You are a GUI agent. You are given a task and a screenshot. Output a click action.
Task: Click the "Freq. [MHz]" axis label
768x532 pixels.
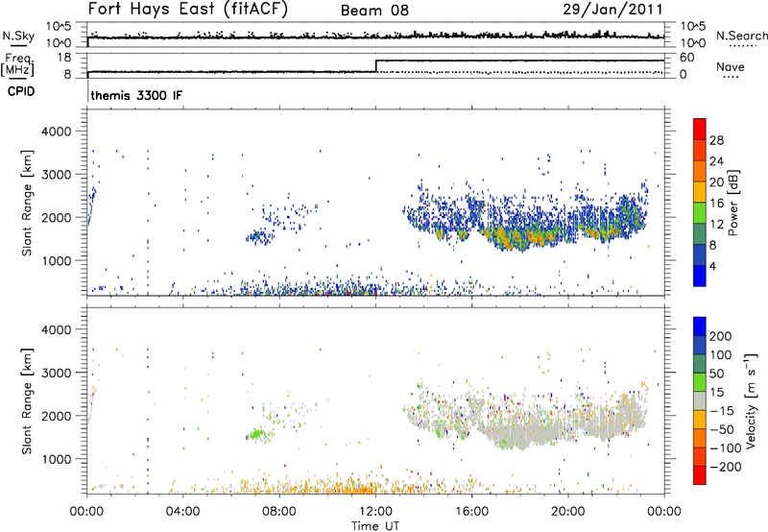pyautogui.click(x=17, y=65)
